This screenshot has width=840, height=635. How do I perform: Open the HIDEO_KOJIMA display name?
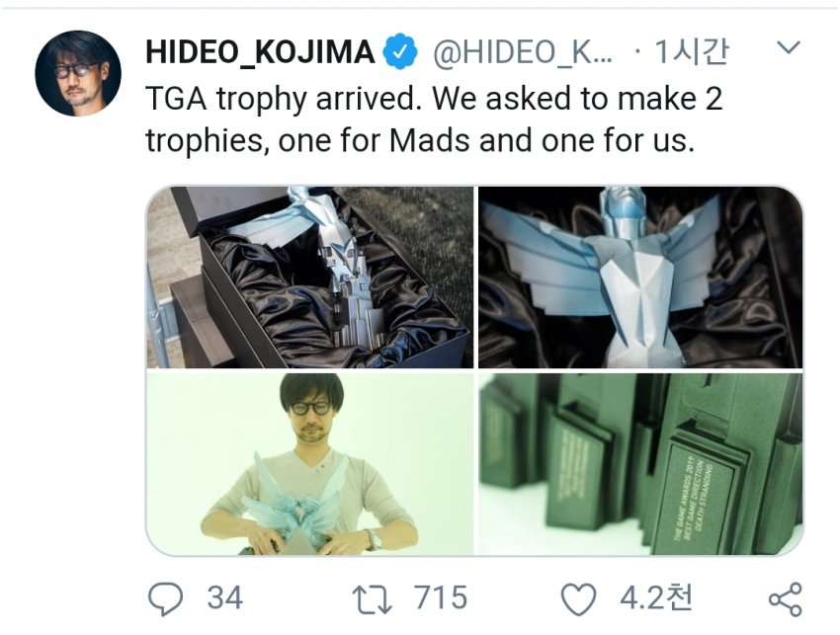(x=260, y=52)
